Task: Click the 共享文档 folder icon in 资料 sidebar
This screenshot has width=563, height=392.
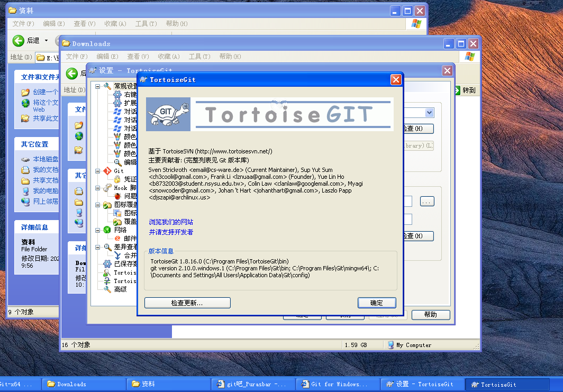Action: [x=25, y=180]
